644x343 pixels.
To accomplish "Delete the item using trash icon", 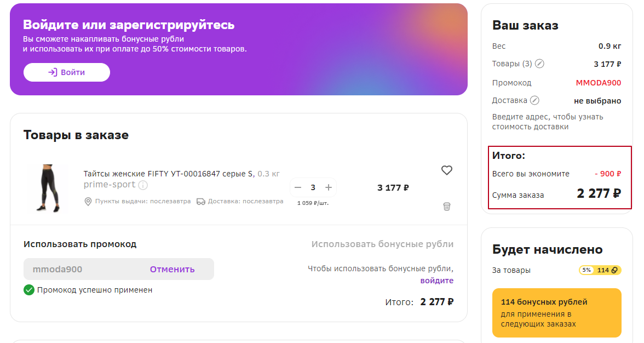I will coord(447,207).
